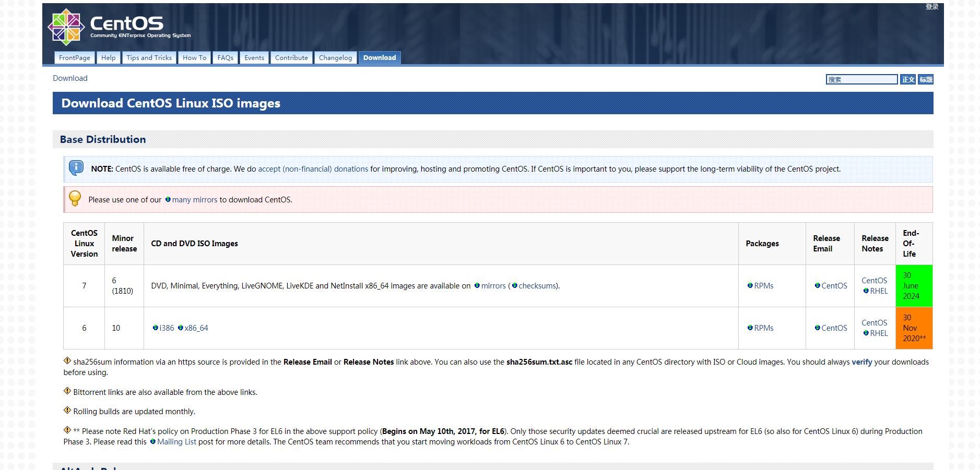Click the 'Rolling builds are updated monthly.' text
This screenshot has height=470, width=980.
(x=134, y=412)
